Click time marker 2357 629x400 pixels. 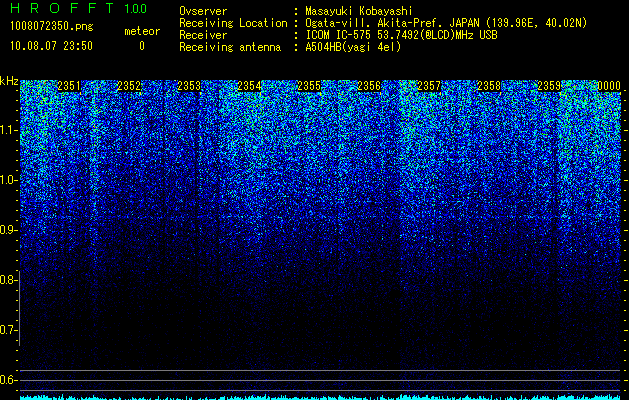tap(429, 86)
